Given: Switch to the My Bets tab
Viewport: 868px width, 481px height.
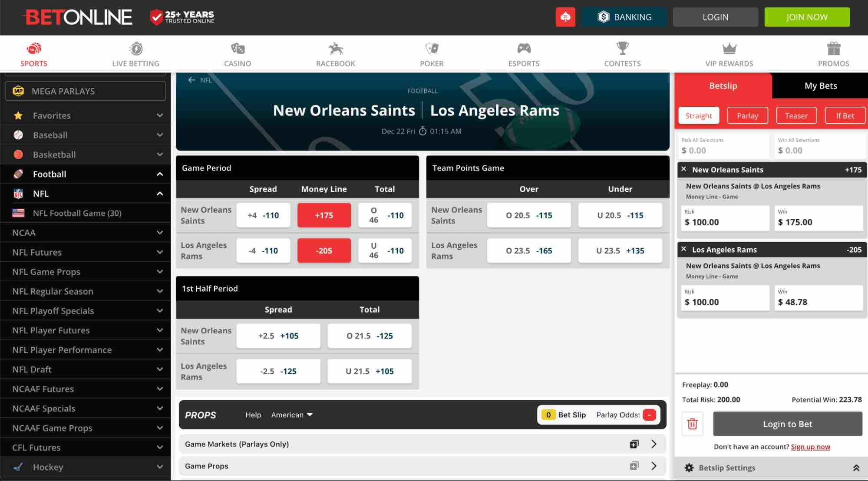Looking at the screenshot, I should point(820,86).
